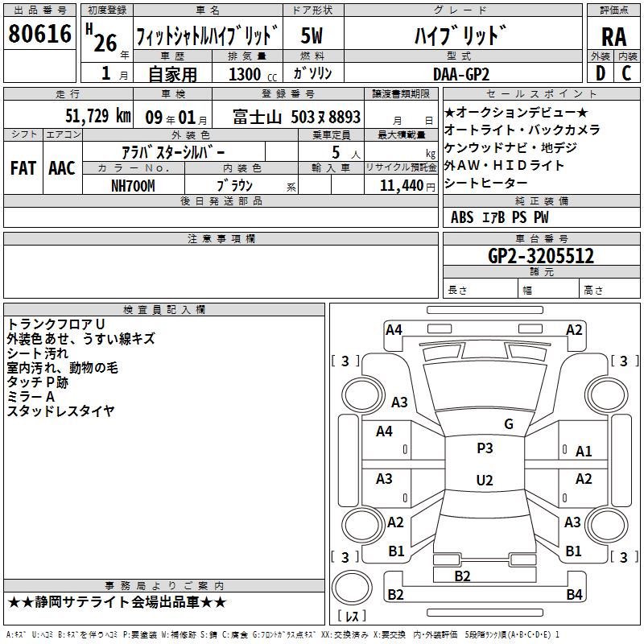Viewport: 644px width, 644px height.
Task: Select the mileage value 51,729 km
Action: pyautogui.click(x=99, y=116)
